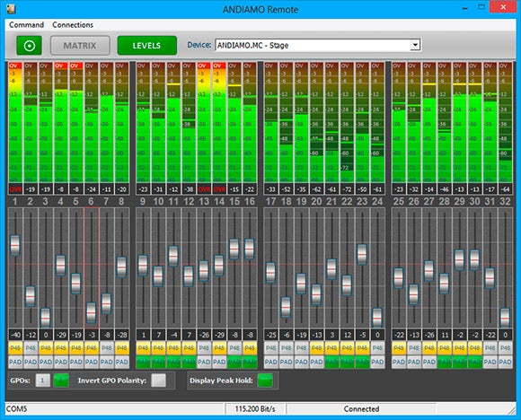
Task: Open the MATRIX view
Action: coord(80,46)
